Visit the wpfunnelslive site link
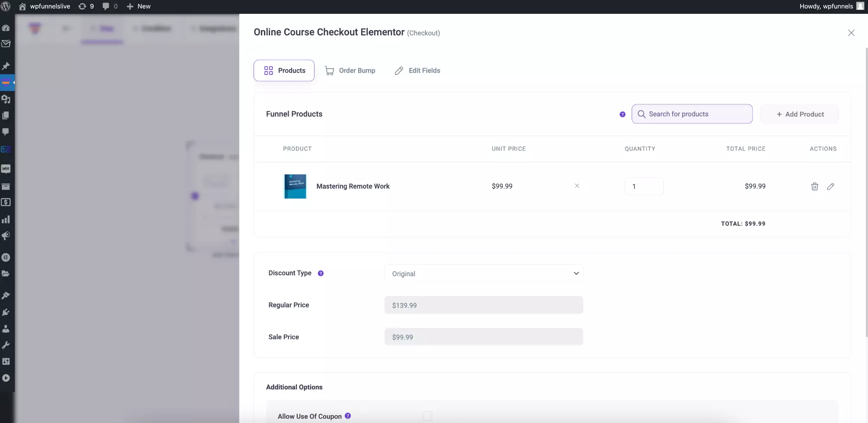The width and height of the screenshot is (868, 423). click(45, 6)
